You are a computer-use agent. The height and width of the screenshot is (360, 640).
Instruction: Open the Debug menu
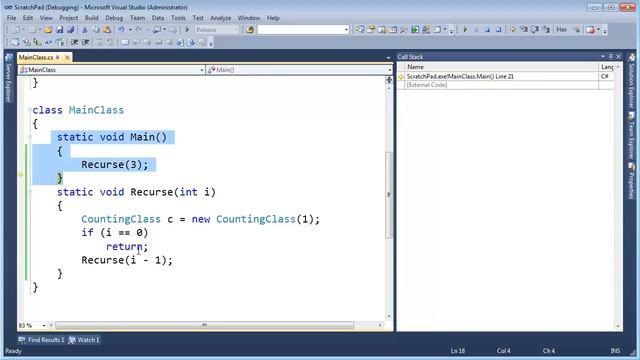[x=114, y=18]
